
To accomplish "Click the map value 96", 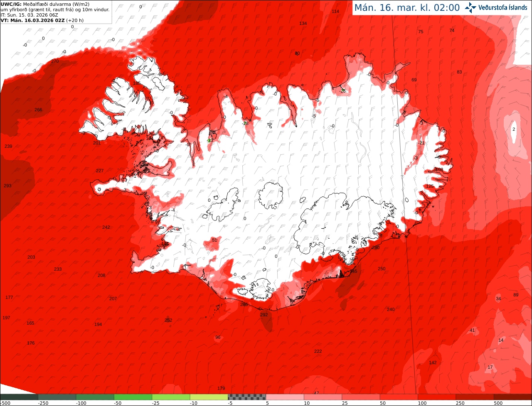I will click(x=218, y=337).
